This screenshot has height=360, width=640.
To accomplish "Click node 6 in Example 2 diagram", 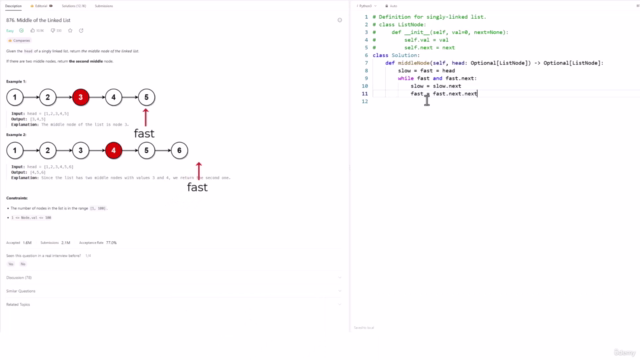I will (179, 151).
